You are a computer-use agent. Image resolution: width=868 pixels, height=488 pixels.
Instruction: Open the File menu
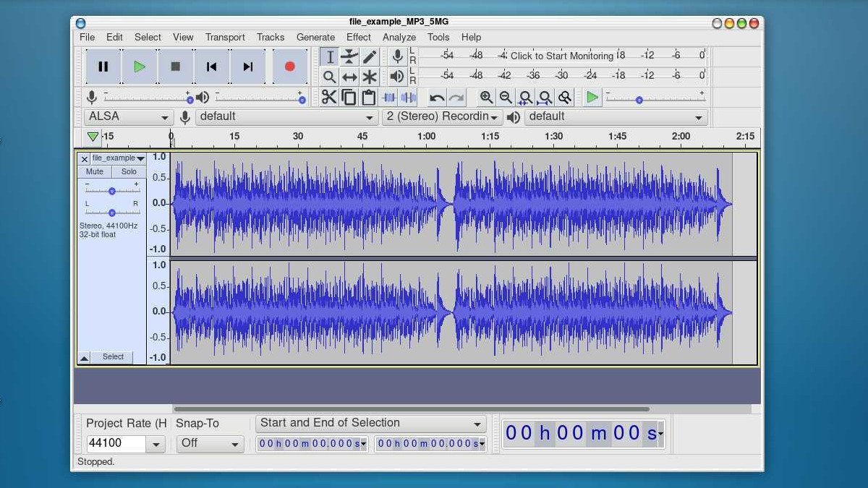[87, 37]
